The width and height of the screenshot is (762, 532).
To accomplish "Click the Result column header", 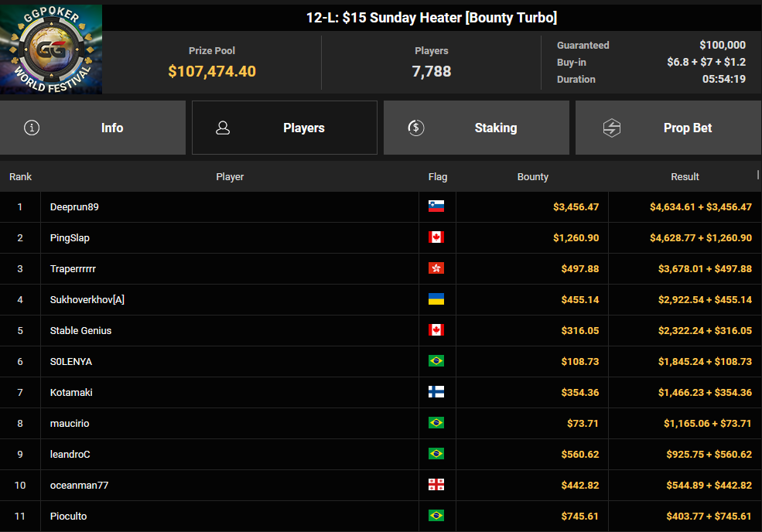I will [x=685, y=177].
